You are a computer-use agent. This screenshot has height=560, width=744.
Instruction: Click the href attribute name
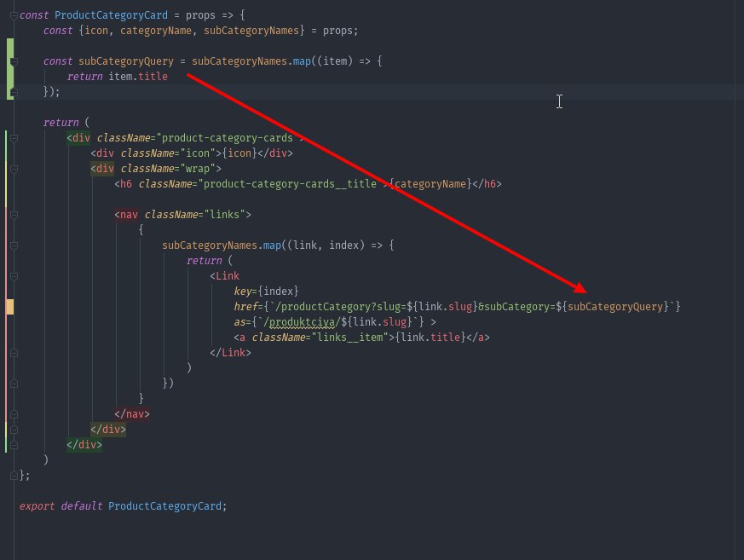click(245, 307)
